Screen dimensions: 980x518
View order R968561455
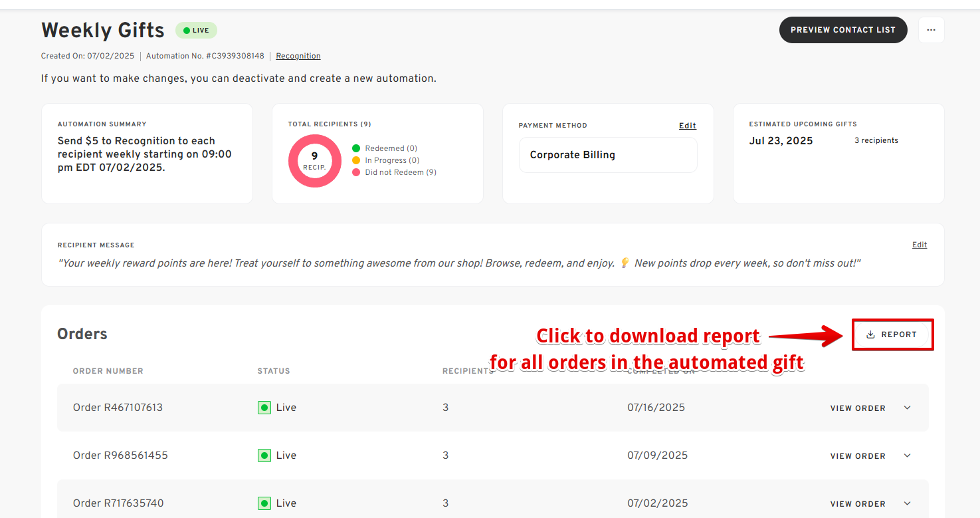[858, 456]
